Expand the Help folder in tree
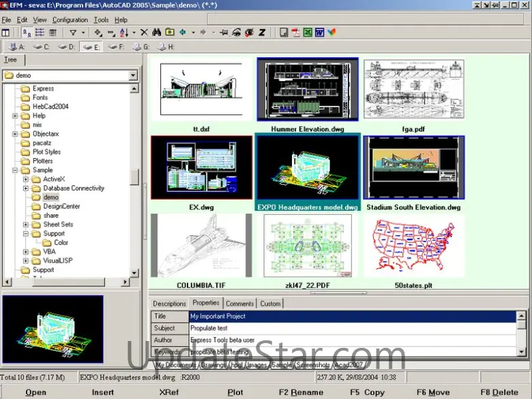The image size is (532, 399). click(15, 116)
